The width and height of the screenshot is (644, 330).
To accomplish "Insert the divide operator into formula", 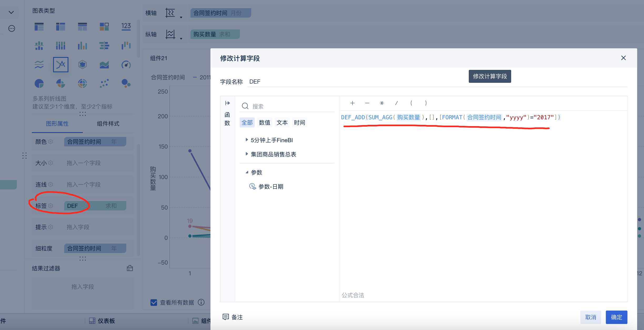I will pyautogui.click(x=396, y=103).
